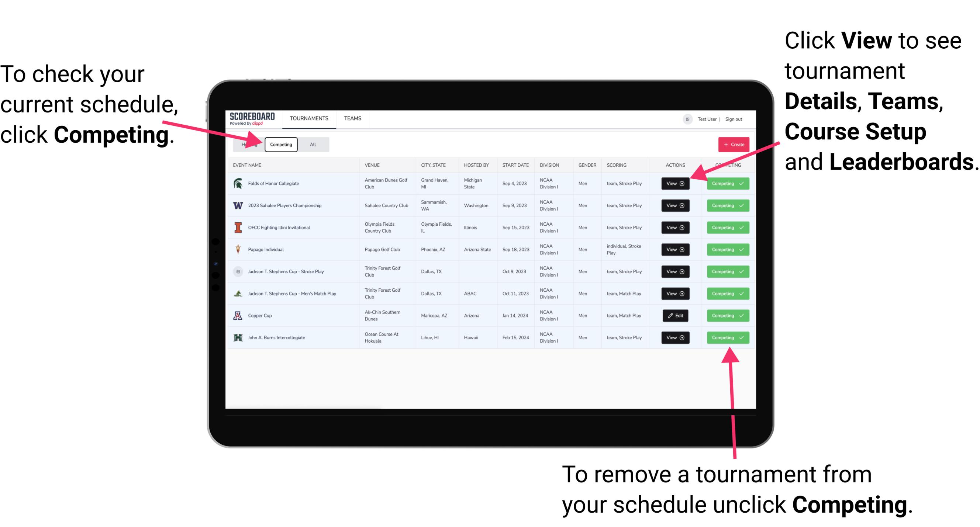Select the All filter tab
The height and width of the screenshot is (527, 980).
coord(312,144)
